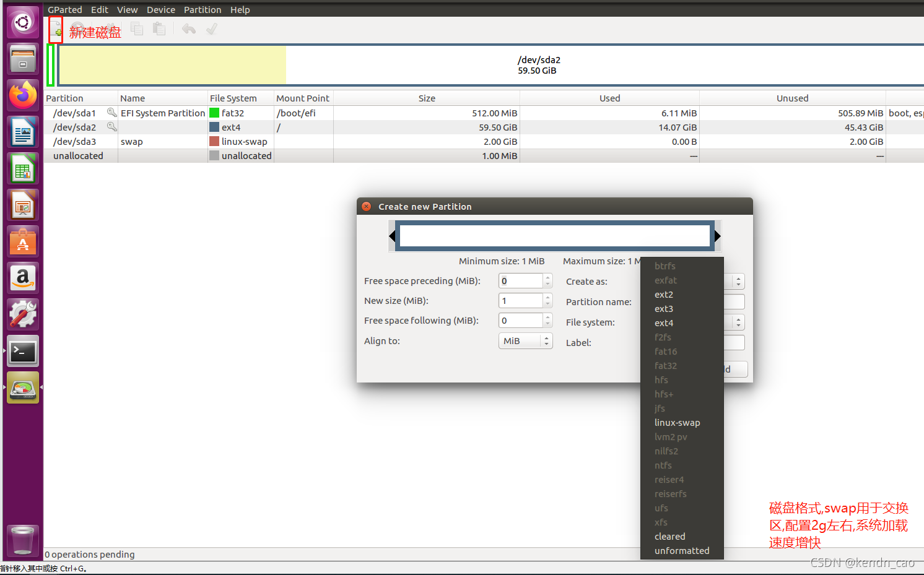
Task: Open LibreOffice Writer from the dock
Action: [x=23, y=132]
